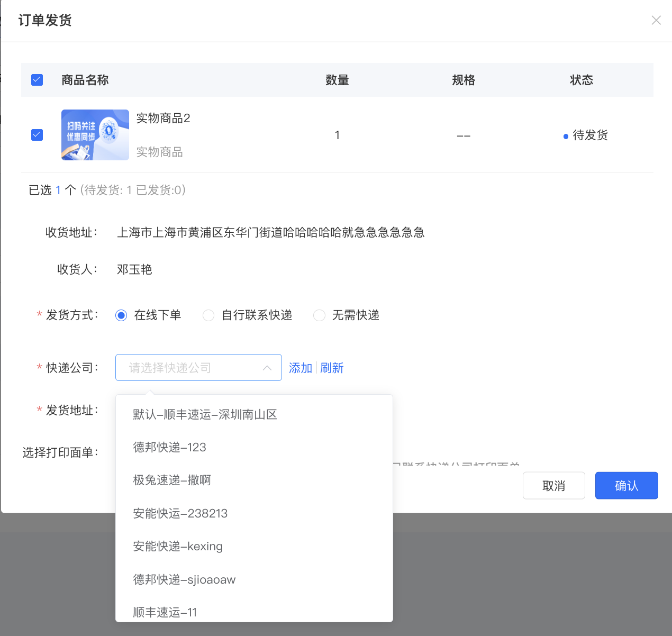The width and height of the screenshot is (672, 636).
Task: Uncheck the 实物商品2 row checkbox
Action: pyautogui.click(x=37, y=134)
